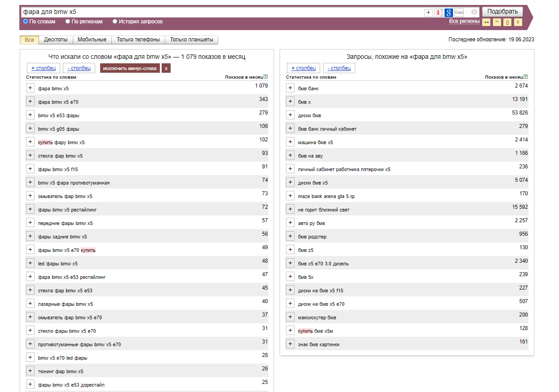Click the 'Подобрать' button

pyautogui.click(x=502, y=12)
